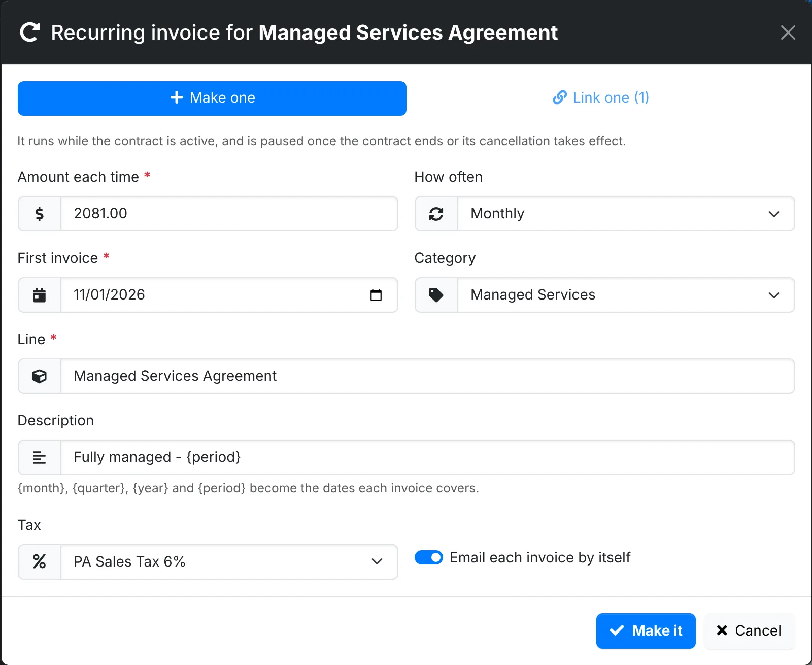The image size is (812, 665).
Task: Toggle Email each invoice by itself switch
Action: point(429,557)
